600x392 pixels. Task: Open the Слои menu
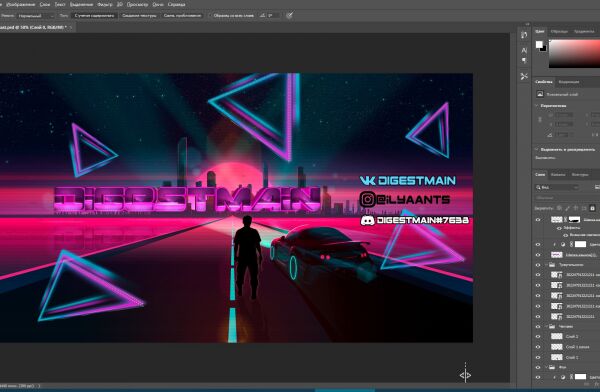[x=45, y=5]
